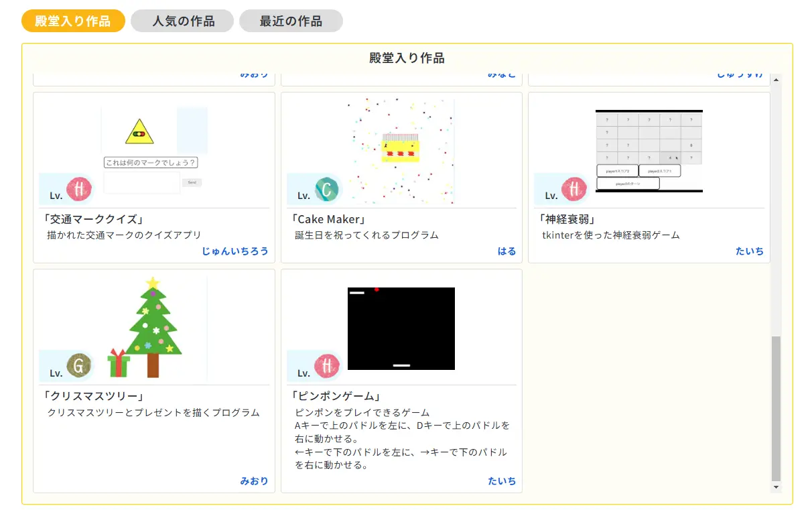Switch to the 最近の作品 tab
812x516 pixels.
coord(291,21)
